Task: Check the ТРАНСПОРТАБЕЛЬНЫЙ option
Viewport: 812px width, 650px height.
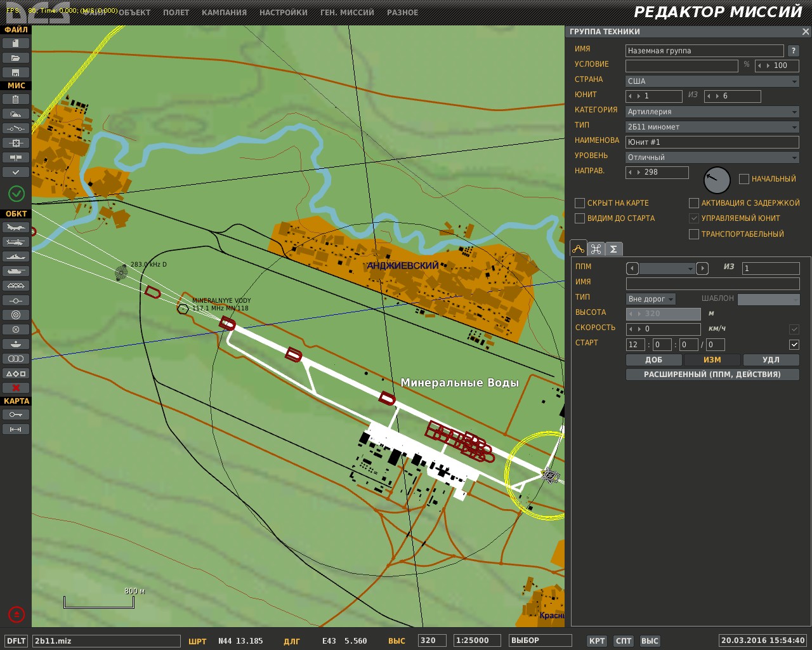Action: point(694,234)
